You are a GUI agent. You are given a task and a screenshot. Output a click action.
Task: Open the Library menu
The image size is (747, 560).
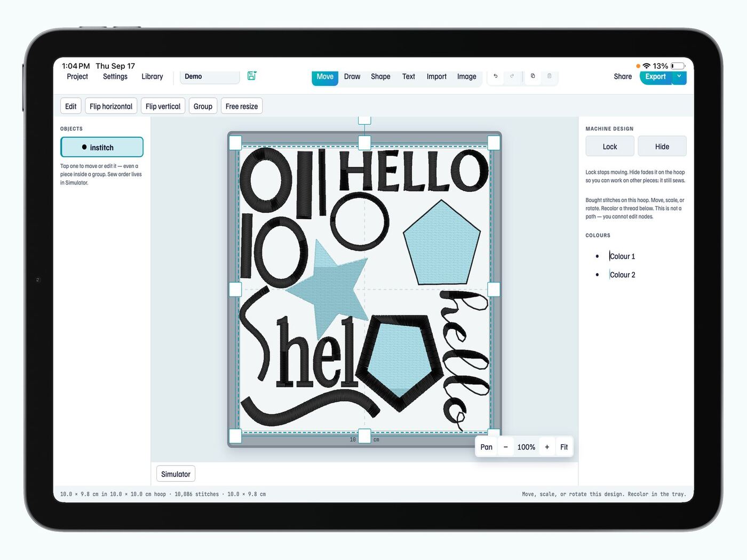click(152, 77)
